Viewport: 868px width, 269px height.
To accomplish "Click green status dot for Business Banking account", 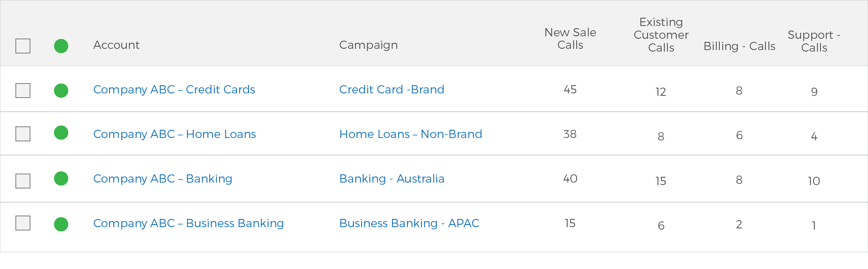I will (61, 224).
